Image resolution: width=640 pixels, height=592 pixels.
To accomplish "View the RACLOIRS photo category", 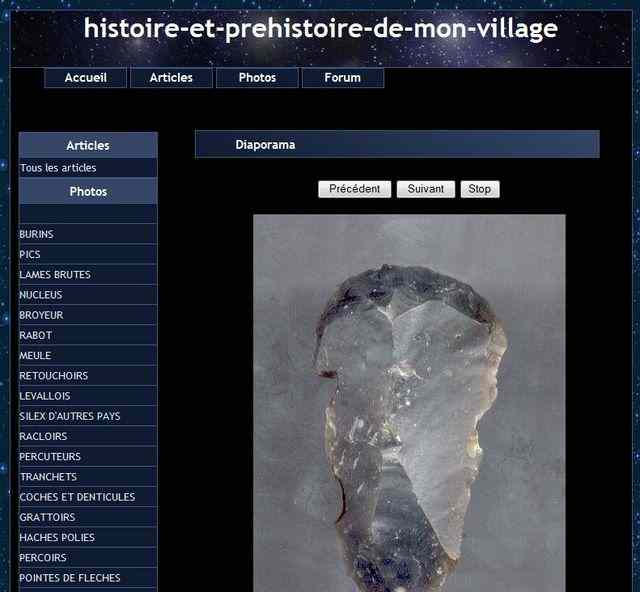I will pos(43,436).
